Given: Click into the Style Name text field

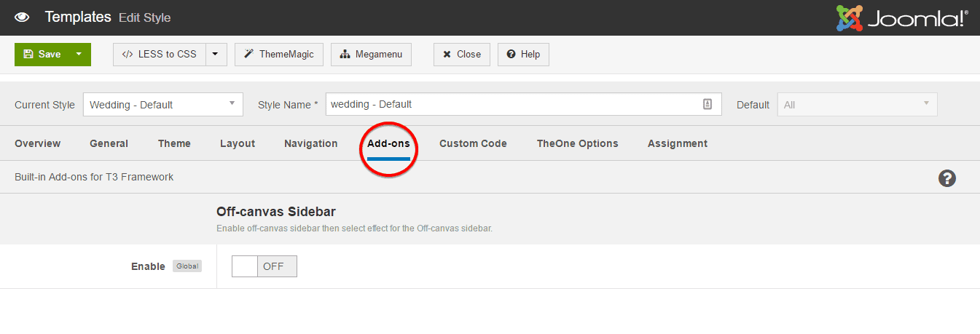Looking at the screenshot, I should click(x=510, y=104).
